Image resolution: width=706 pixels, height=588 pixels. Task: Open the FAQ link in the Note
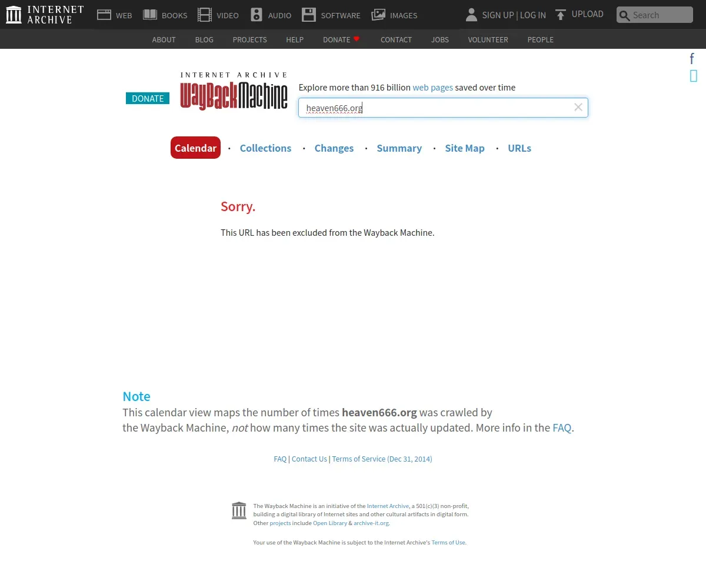[x=562, y=428]
